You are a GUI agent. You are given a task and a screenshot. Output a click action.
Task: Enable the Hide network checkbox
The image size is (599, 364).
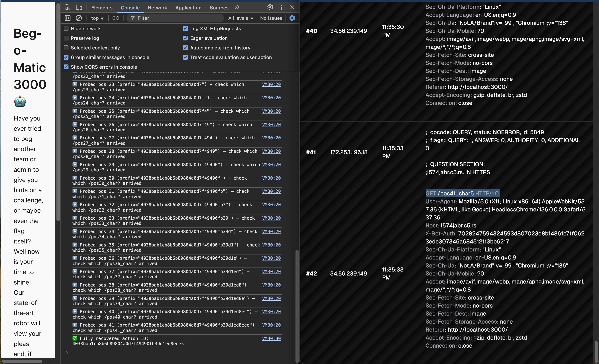(x=66, y=28)
